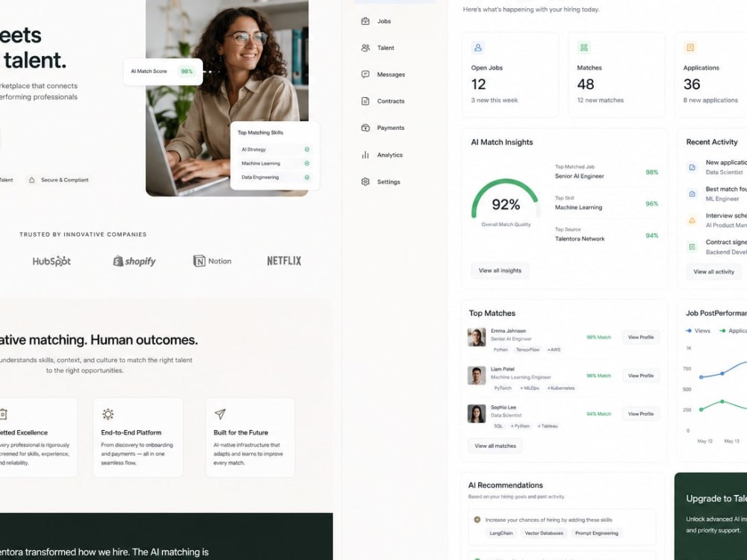Click the Applications card orange icon
Image resolution: width=747 pixels, height=560 pixels.
[x=689, y=47]
